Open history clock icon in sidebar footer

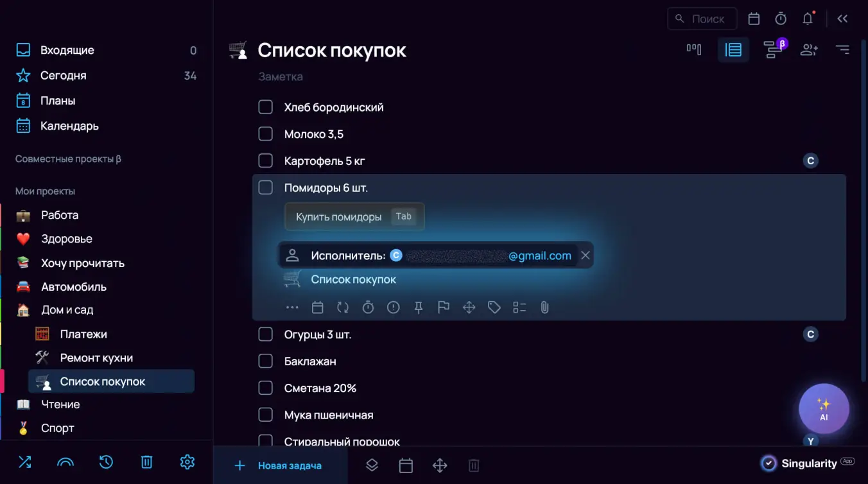pos(107,462)
